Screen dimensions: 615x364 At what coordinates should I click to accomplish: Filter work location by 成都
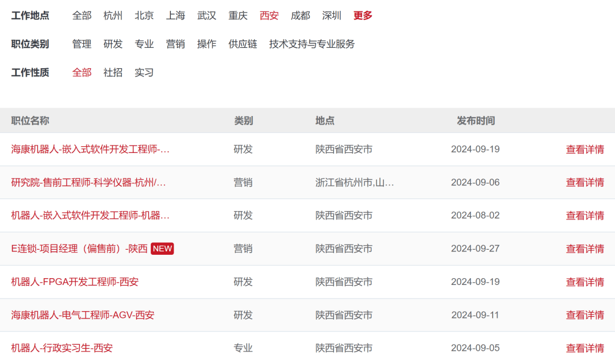[301, 16]
